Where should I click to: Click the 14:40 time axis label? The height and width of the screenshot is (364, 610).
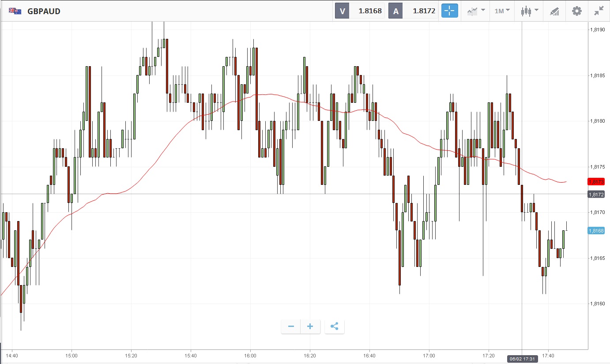click(12, 355)
